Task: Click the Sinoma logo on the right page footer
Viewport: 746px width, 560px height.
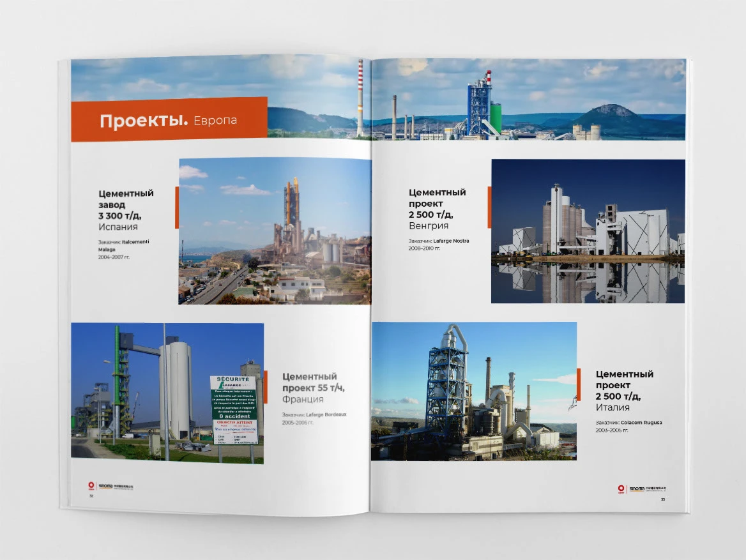Action: coord(642,488)
